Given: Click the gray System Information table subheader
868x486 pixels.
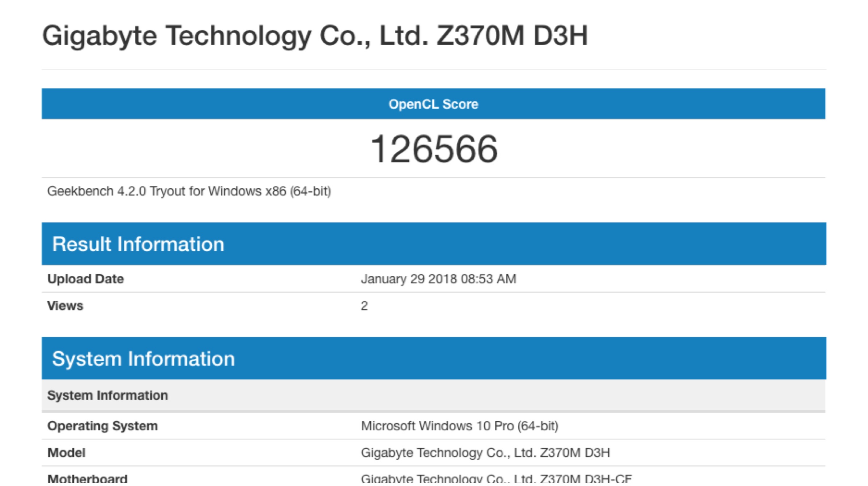Looking at the screenshot, I should click(108, 395).
